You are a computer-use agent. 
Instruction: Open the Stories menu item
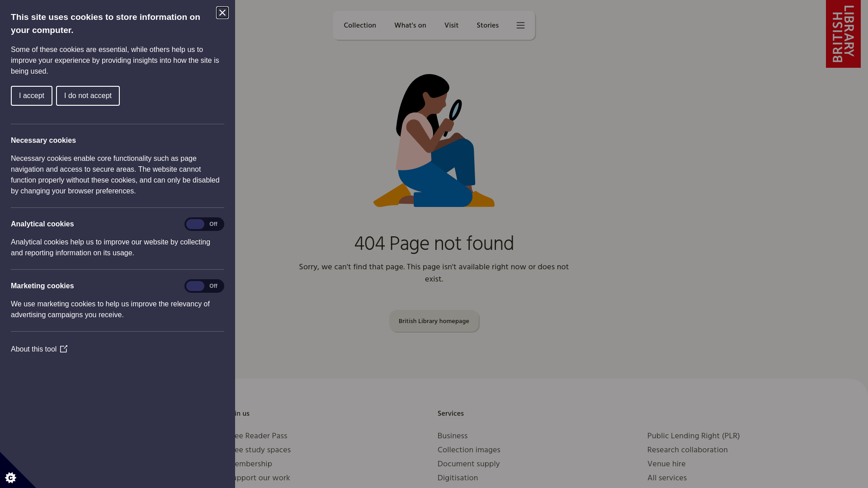pos(487,25)
